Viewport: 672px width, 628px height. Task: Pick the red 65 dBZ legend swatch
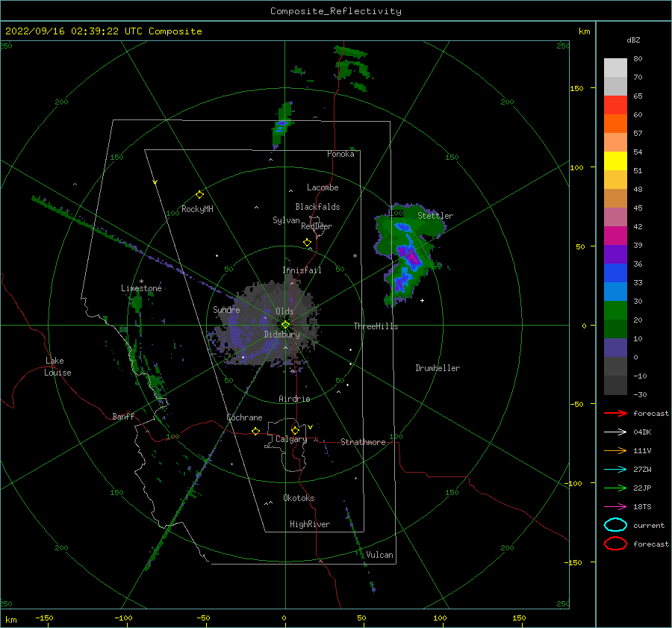coord(615,105)
